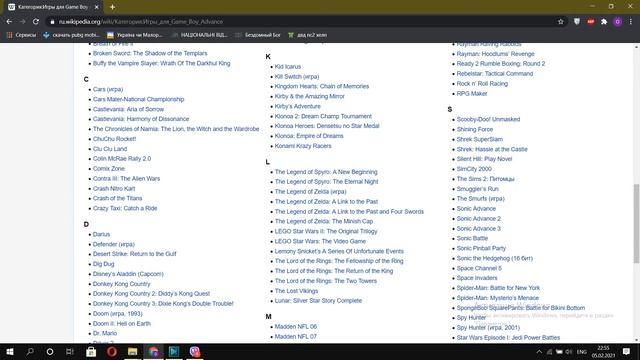This screenshot has height=360, width=640.
Task: Open Sonic Advance 2 link
Action: (x=478, y=219)
